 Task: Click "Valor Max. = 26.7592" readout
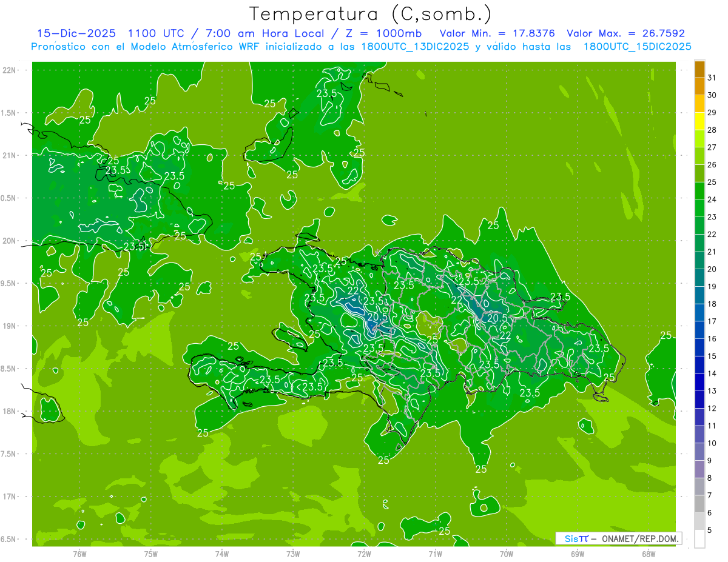625,33
